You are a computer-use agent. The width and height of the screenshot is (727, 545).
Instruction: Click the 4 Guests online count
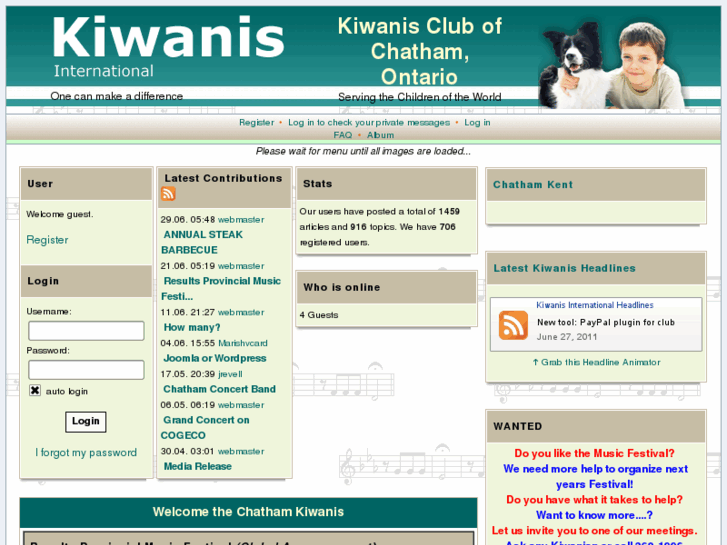(319, 315)
